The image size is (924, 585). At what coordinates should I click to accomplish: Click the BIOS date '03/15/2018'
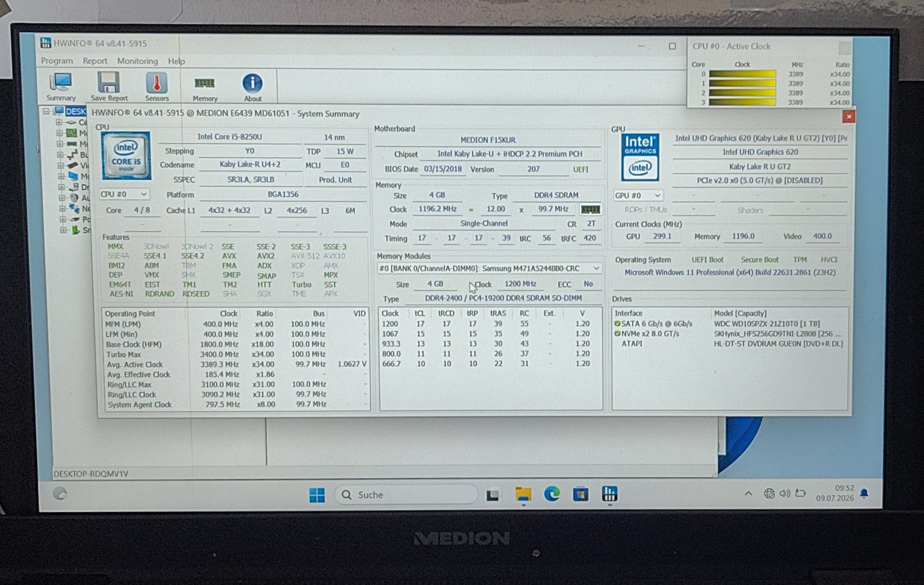pos(443,169)
